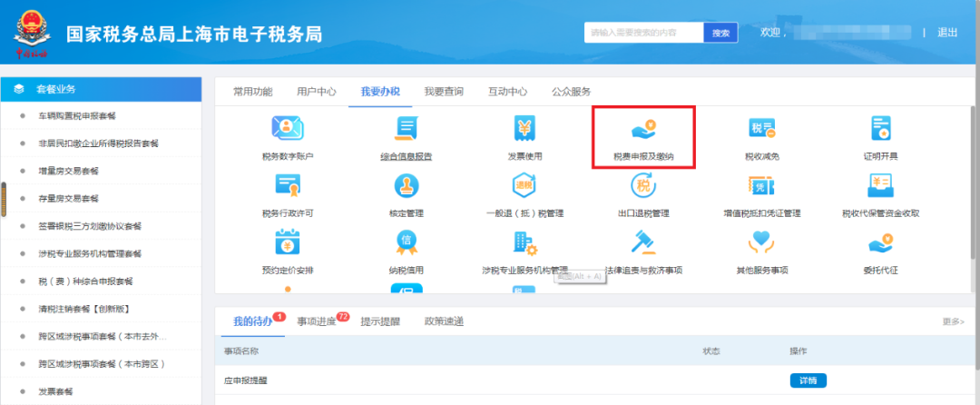Open the 一般退（抵）税管理 icon
Image resolution: width=980 pixels, height=405 pixels.
click(524, 185)
